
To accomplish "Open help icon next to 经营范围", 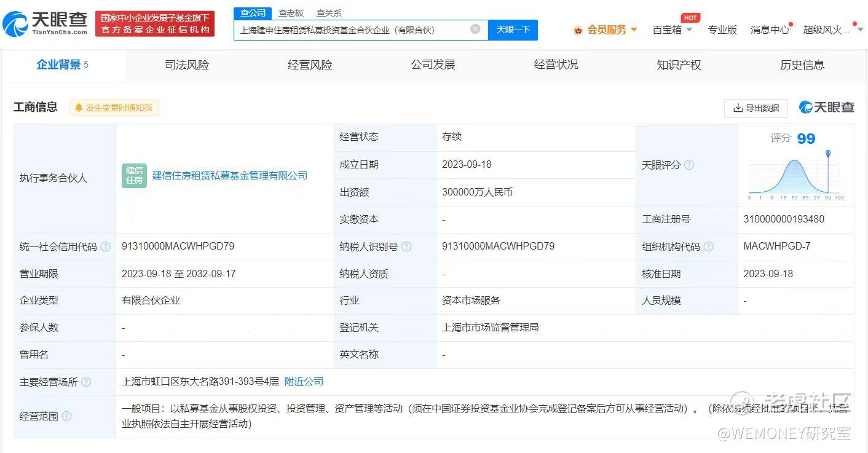I will click(66, 416).
